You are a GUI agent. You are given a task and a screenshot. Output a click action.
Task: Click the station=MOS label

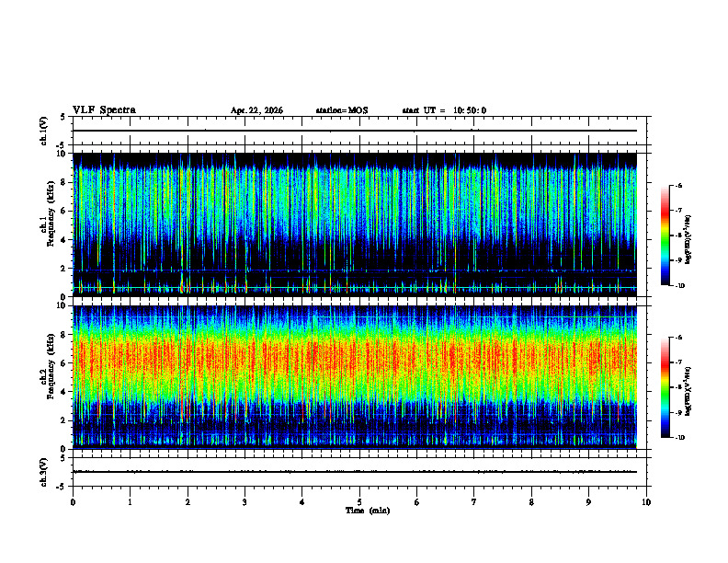342,110
